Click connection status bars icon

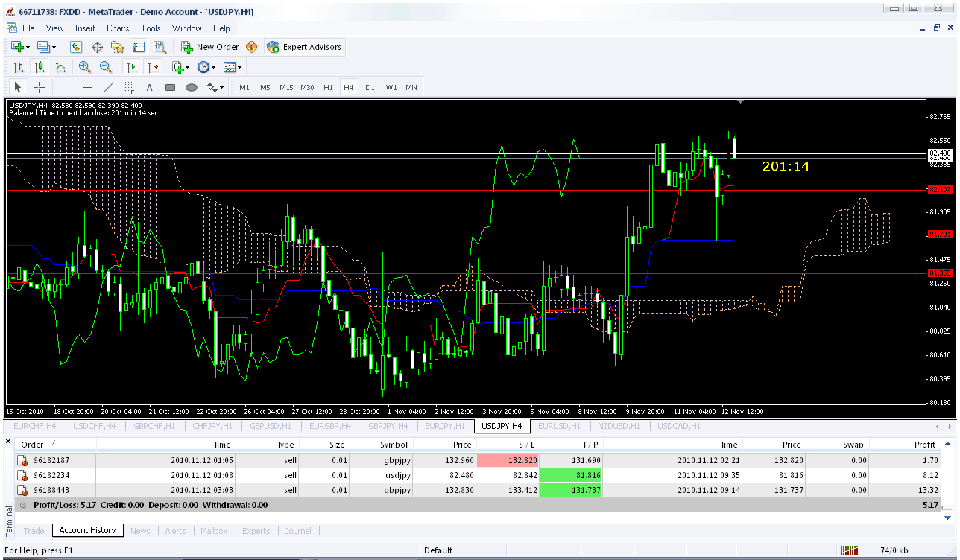point(850,550)
